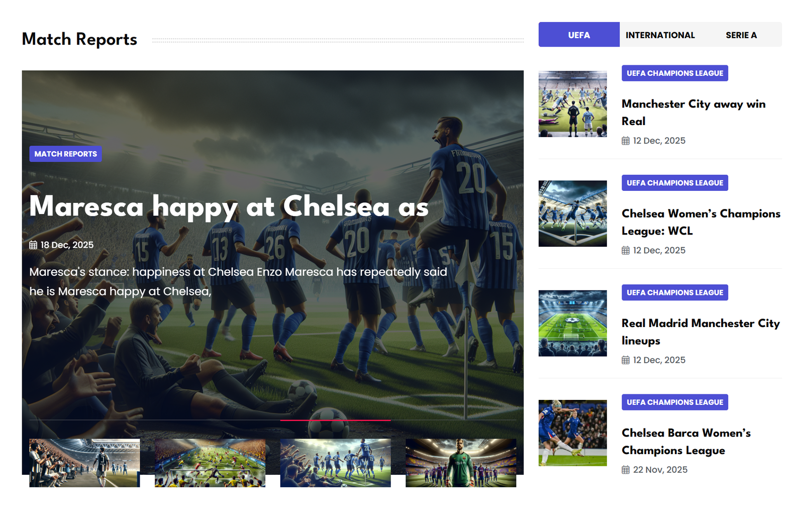The image size is (804, 532).
Task: Select the Juventus fans slider thumbnail
Action: pyautogui.click(x=84, y=463)
